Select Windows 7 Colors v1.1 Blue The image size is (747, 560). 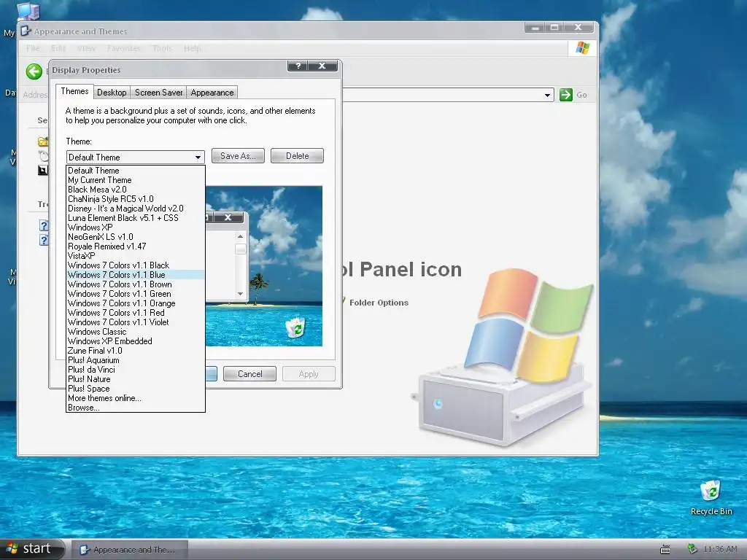(x=135, y=275)
